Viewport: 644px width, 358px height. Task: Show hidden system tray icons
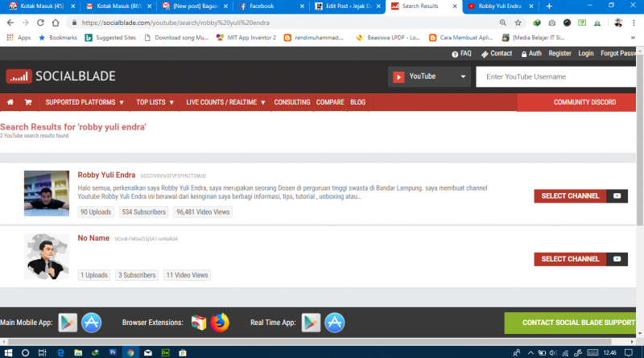point(530,352)
